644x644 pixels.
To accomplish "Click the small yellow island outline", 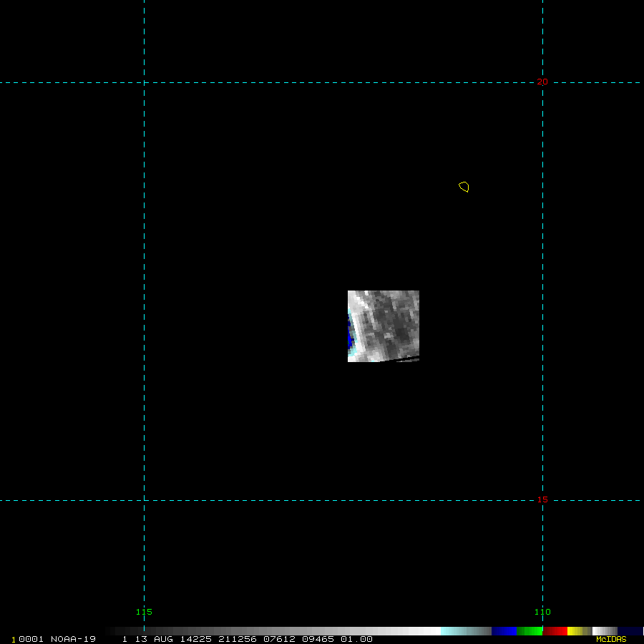I will 464,187.
